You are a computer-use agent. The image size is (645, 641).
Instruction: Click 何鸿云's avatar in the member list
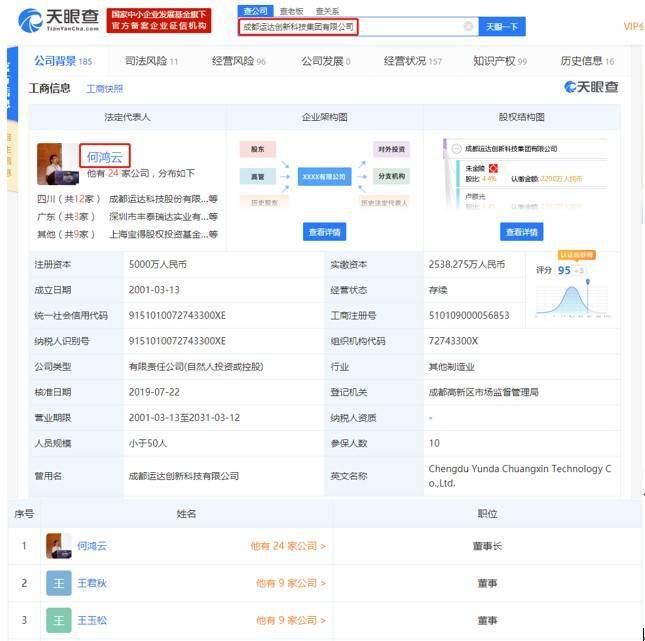click(57, 546)
